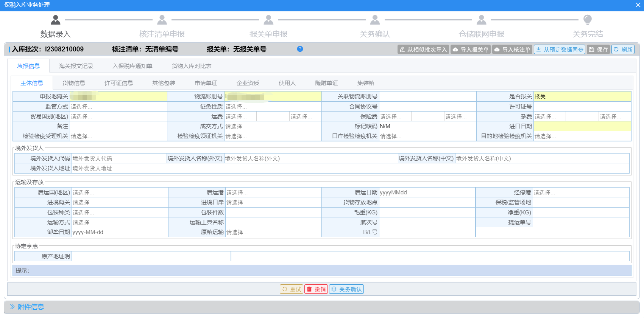The image size is (644, 318).
Task: Open the 启运国(地区) dropdown
Action: click(120, 192)
